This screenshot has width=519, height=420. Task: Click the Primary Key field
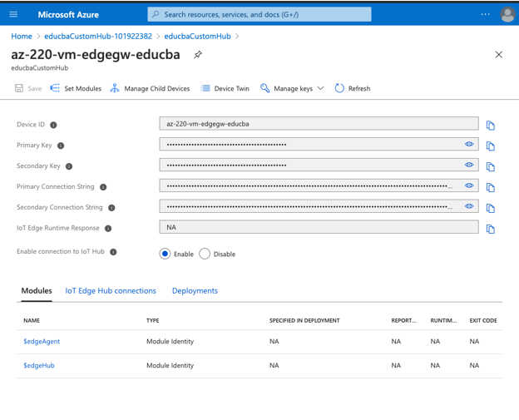319,145
